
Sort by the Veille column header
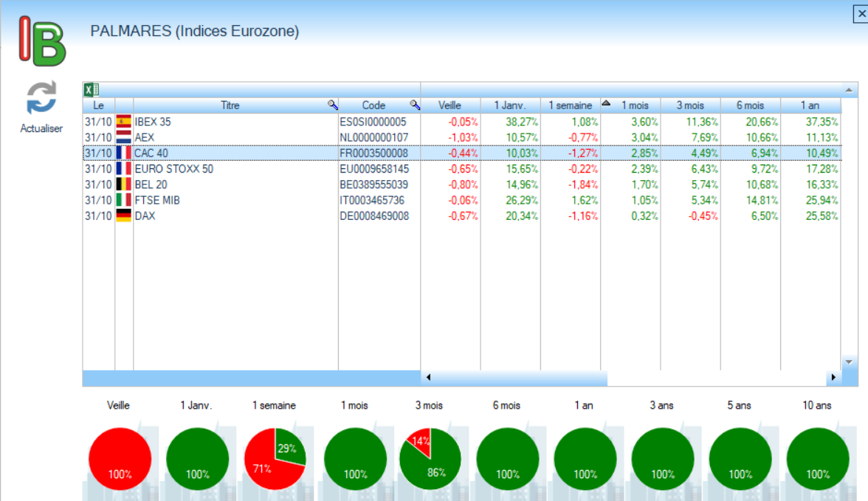coord(449,106)
